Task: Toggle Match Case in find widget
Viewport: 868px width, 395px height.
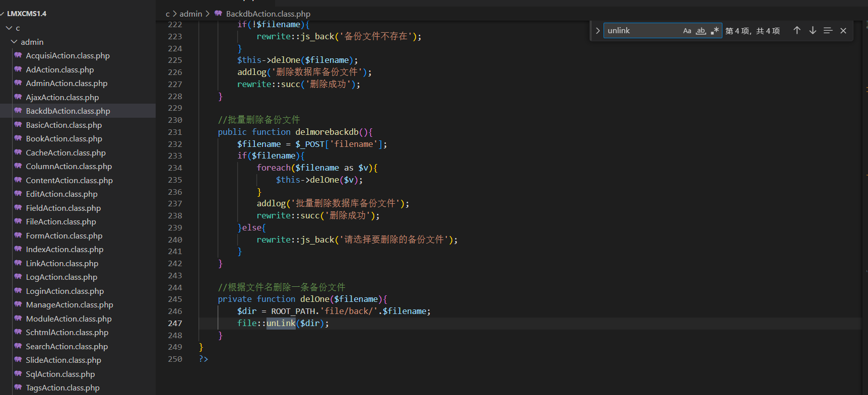Action: [687, 31]
